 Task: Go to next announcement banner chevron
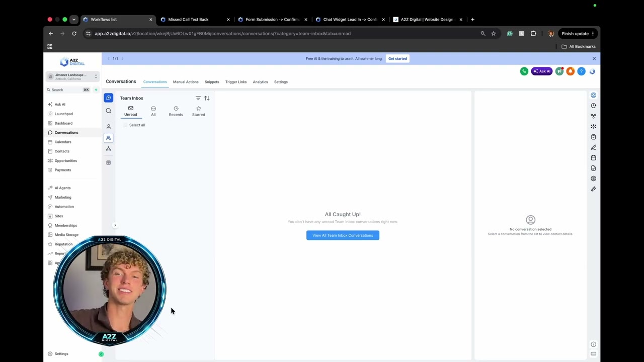pyautogui.click(x=122, y=59)
